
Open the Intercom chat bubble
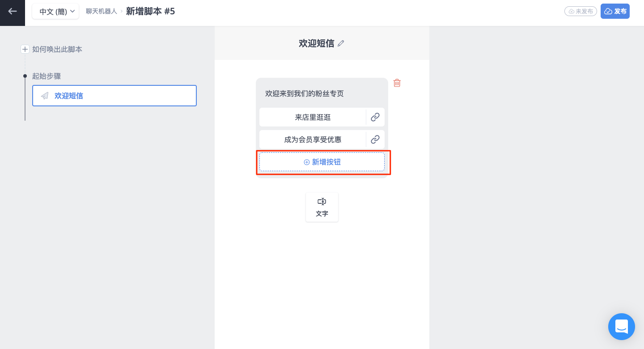622,327
